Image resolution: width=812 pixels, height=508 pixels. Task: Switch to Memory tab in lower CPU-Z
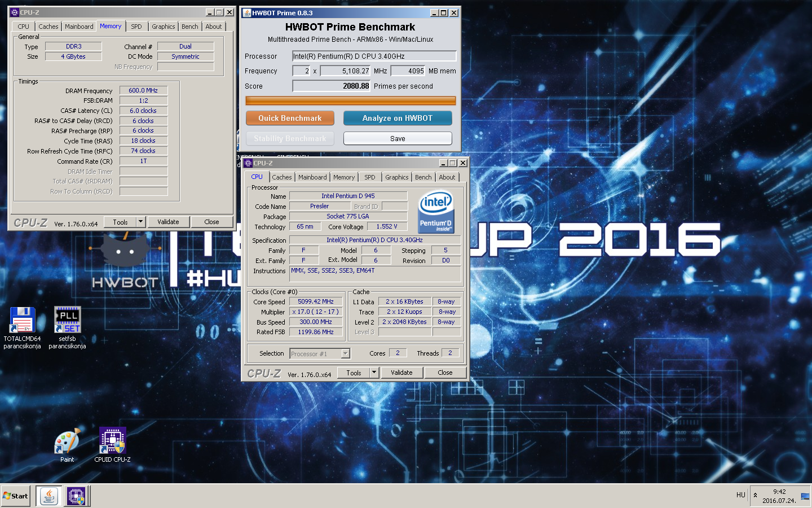coord(344,177)
